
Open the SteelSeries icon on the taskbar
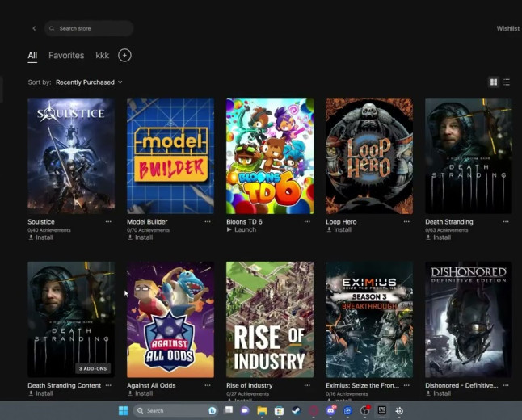point(399,411)
